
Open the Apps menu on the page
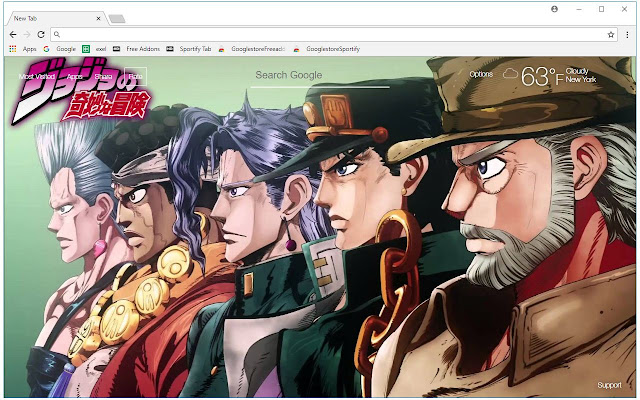click(x=75, y=77)
